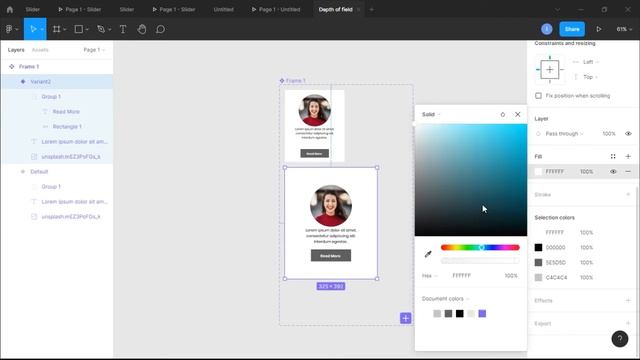Open the Figma home screen

[x=10, y=9]
